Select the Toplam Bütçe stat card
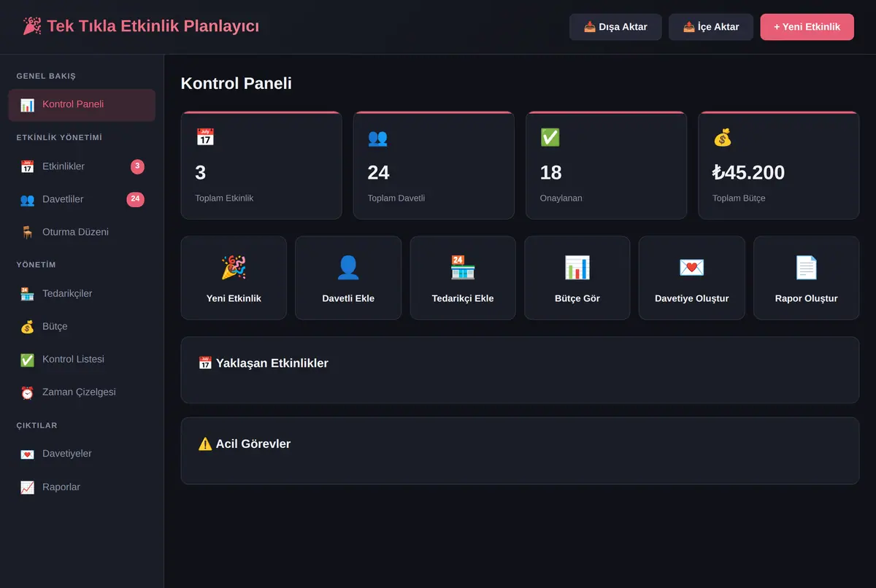 click(x=779, y=166)
